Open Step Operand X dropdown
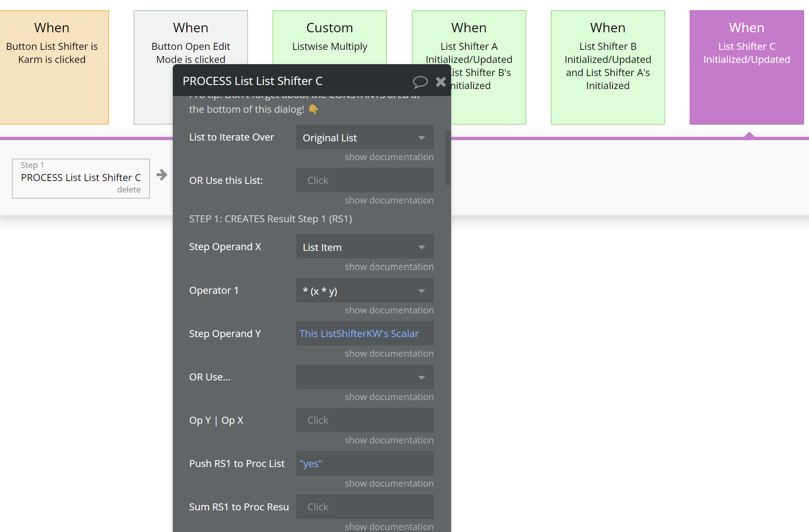 (x=364, y=247)
